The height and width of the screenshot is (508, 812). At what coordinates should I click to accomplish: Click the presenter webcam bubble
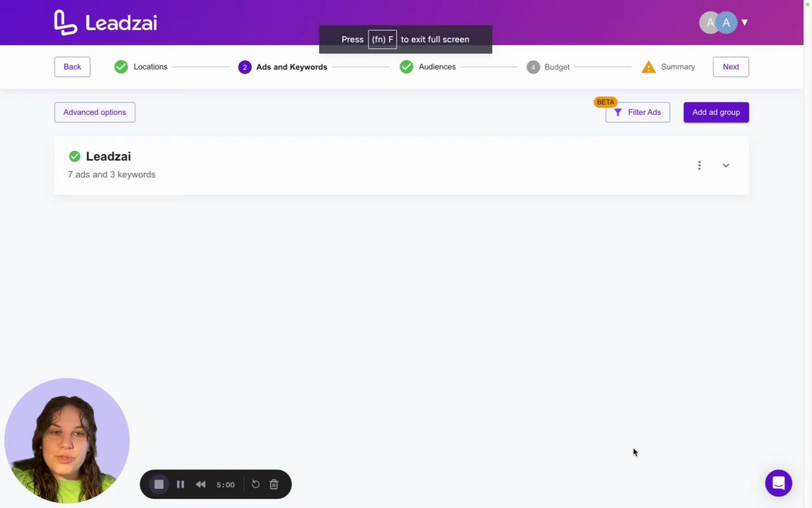point(67,441)
